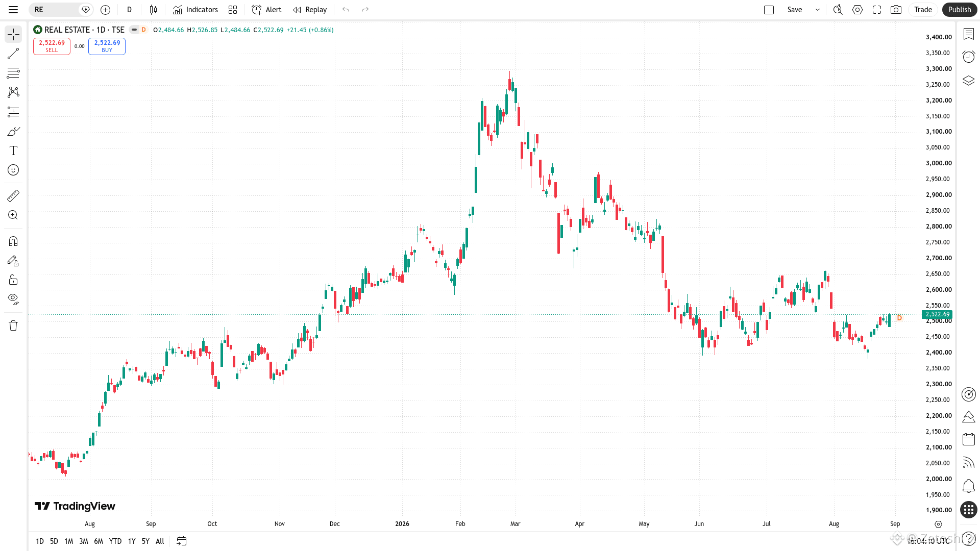Select the ruler measure tool
Screen dimensions: 980x551
point(13,195)
